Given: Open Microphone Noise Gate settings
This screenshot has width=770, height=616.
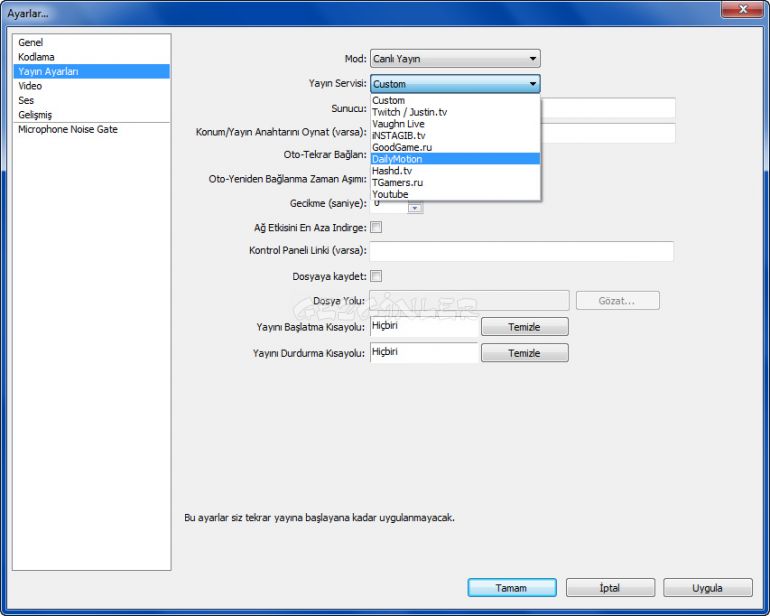Looking at the screenshot, I should [x=92, y=129].
